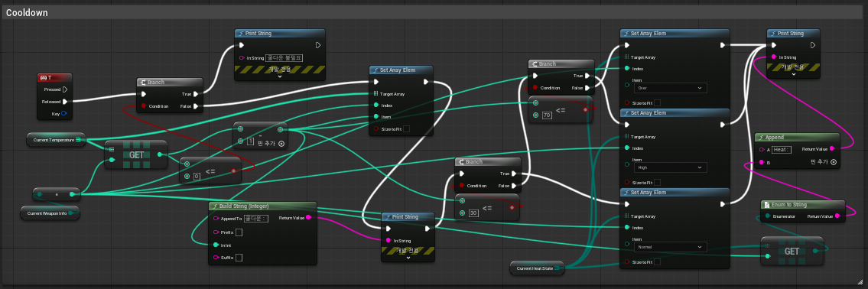This screenshot has height=289, width=868.
Task: Toggle Size to Fit under the Normal item
Action: tap(657, 262)
